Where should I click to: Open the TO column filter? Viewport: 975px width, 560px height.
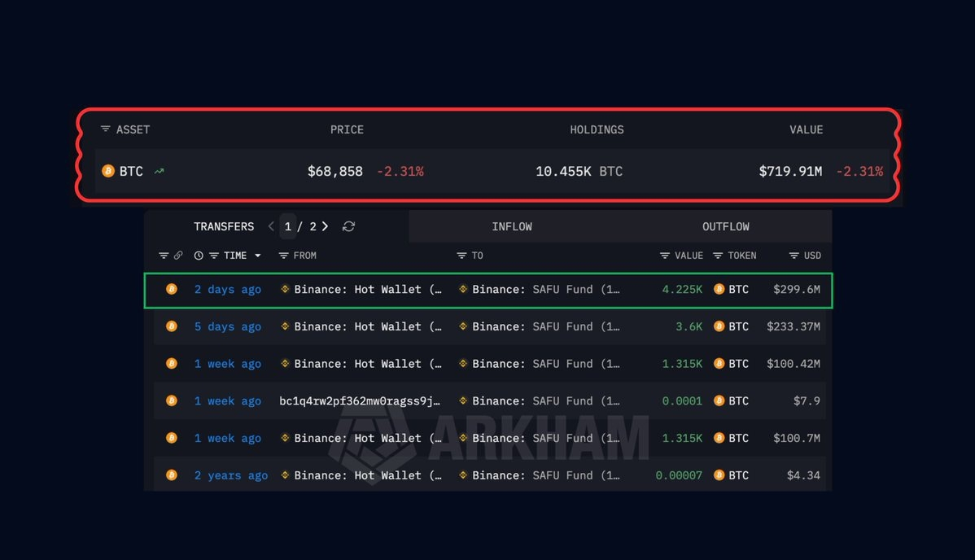(x=461, y=256)
